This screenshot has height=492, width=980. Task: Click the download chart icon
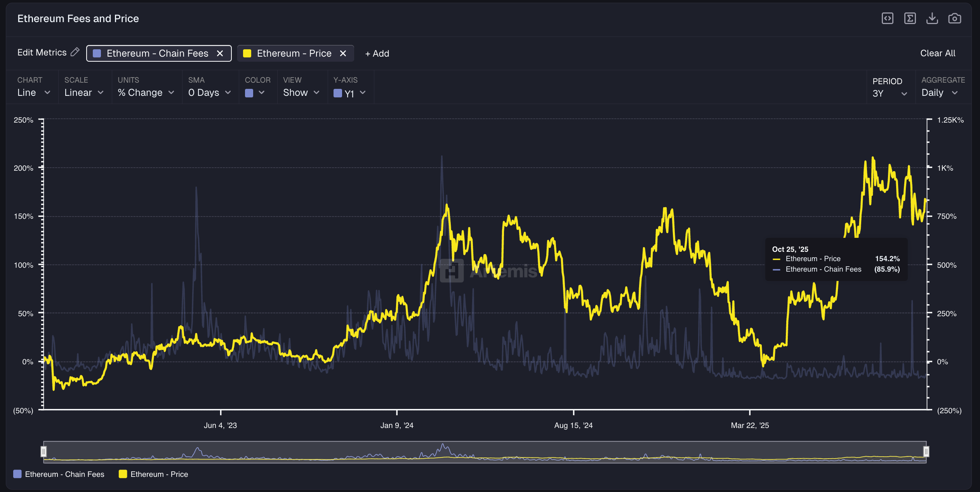[x=932, y=18]
